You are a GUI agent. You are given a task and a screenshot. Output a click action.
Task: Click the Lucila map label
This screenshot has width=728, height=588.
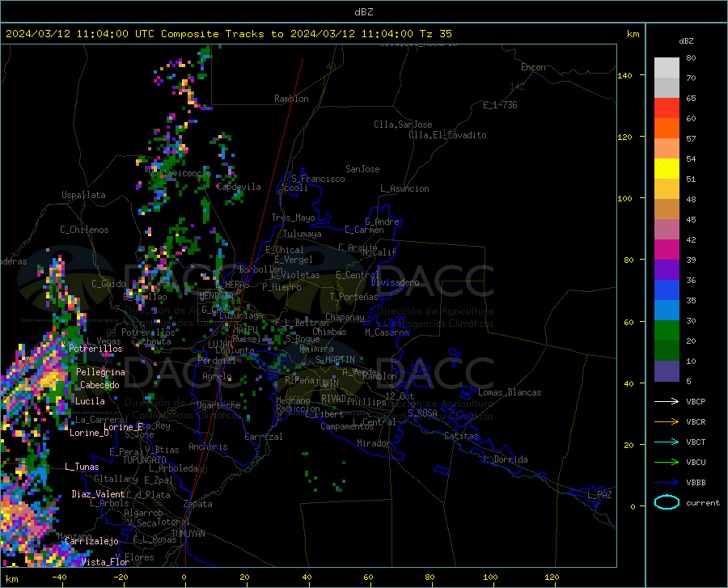(x=90, y=401)
